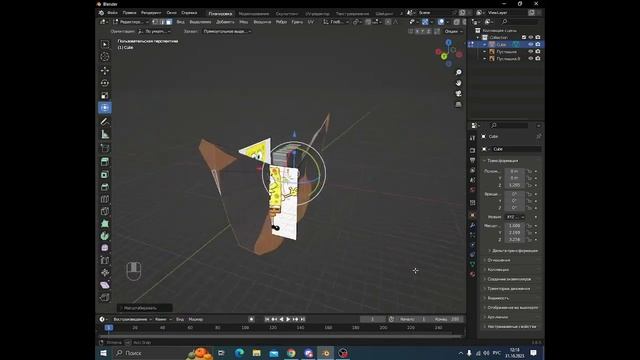Select the Rotate tool

tap(105, 83)
